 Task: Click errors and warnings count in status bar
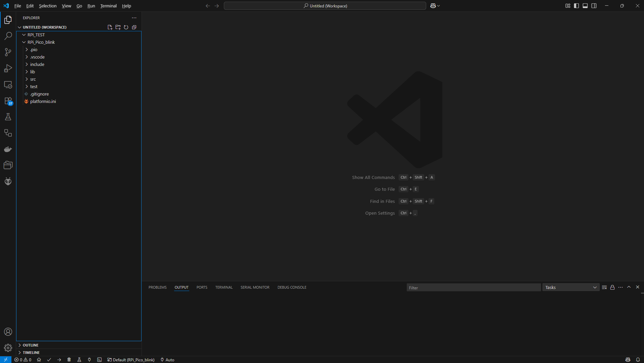pyautogui.click(x=23, y=360)
